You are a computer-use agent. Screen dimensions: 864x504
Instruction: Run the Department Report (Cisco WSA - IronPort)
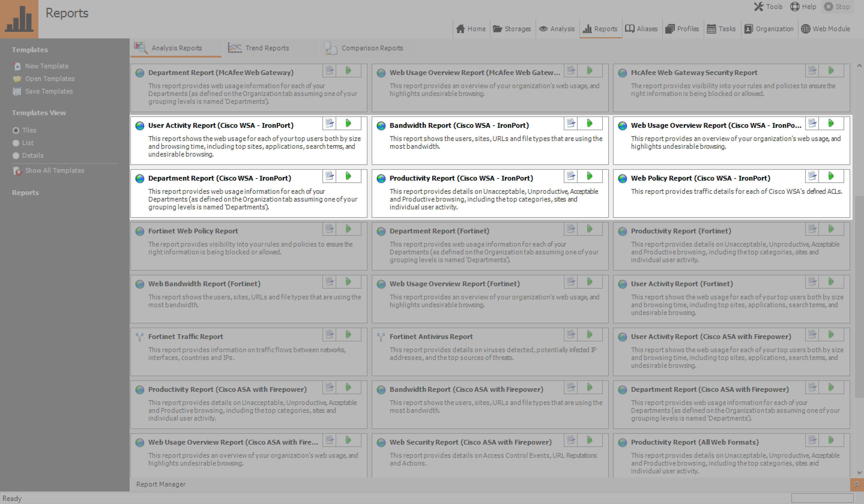click(x=348, y=176)
